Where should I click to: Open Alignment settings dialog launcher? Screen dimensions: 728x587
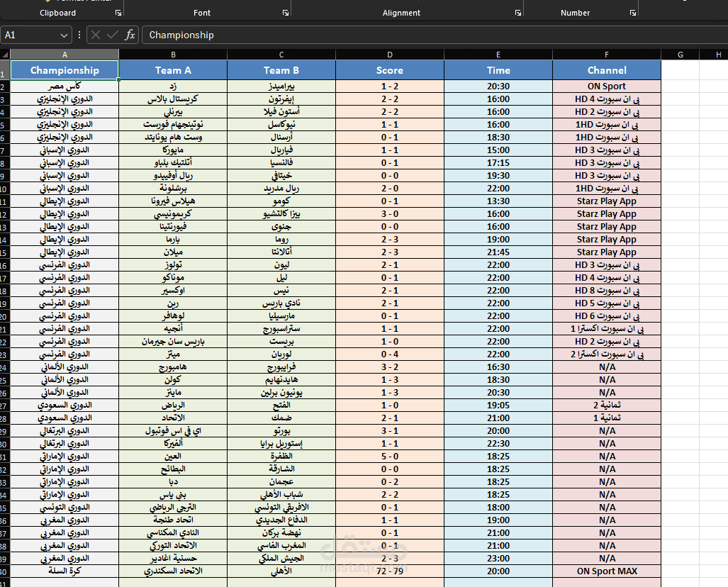[518, 13]
